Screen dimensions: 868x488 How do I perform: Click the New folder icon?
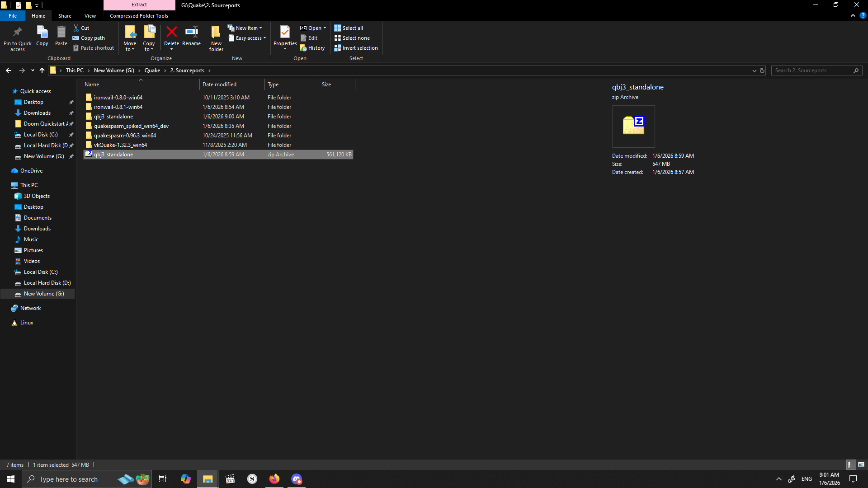point(216,33)
